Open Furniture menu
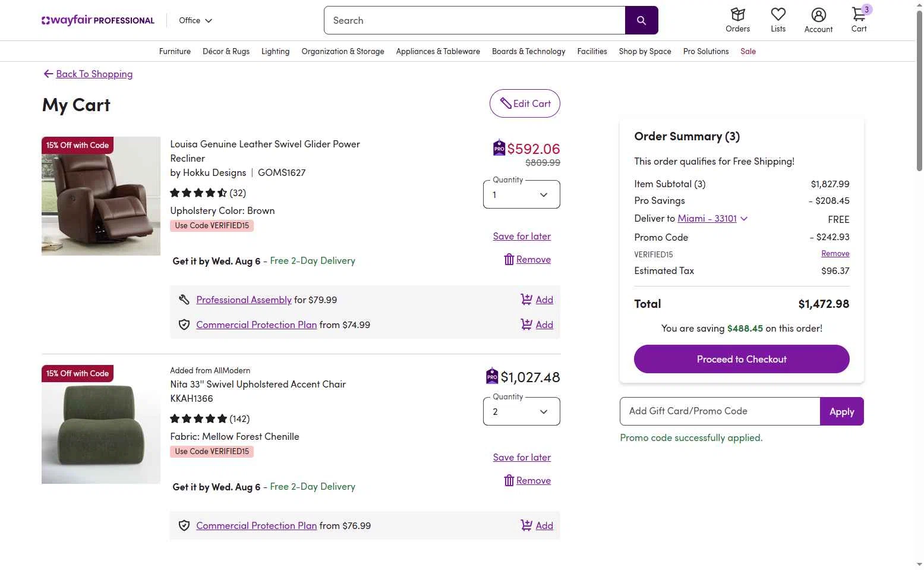 point(175,51)
